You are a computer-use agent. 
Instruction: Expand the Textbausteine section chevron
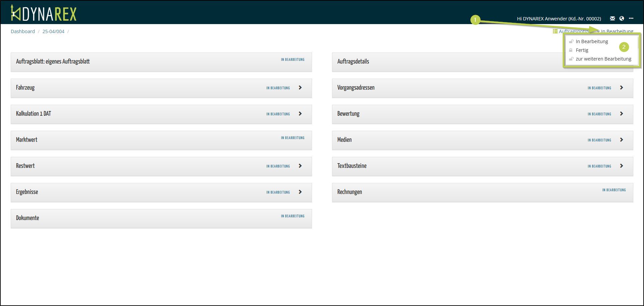click(x=622, y=166)
